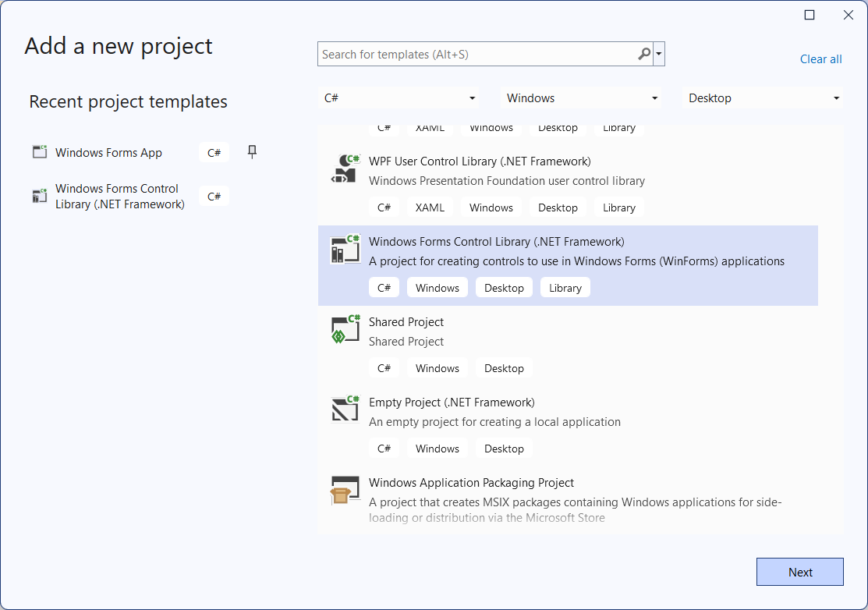Screen dimensions: 868x610
Task: Click the Clear all link
Action: [x=820, y=59]
